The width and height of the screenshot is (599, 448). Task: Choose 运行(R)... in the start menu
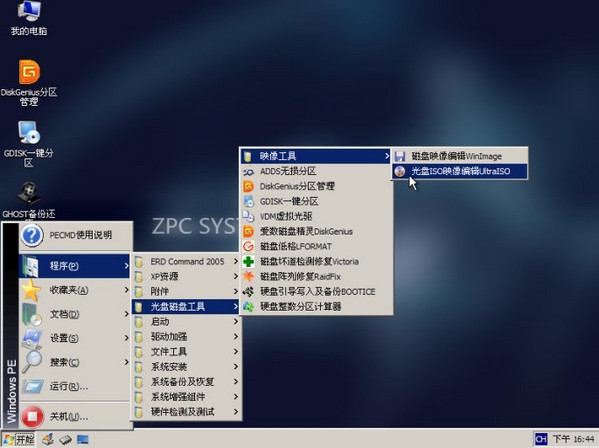pos(75,386)
